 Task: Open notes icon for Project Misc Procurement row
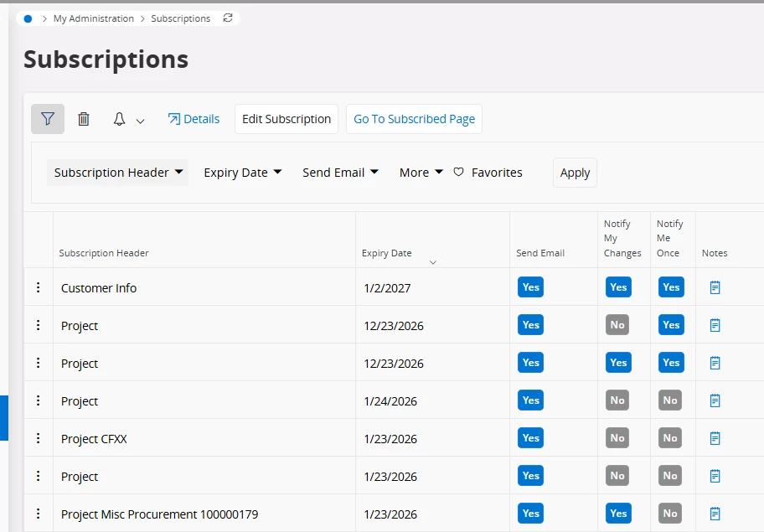715,514
